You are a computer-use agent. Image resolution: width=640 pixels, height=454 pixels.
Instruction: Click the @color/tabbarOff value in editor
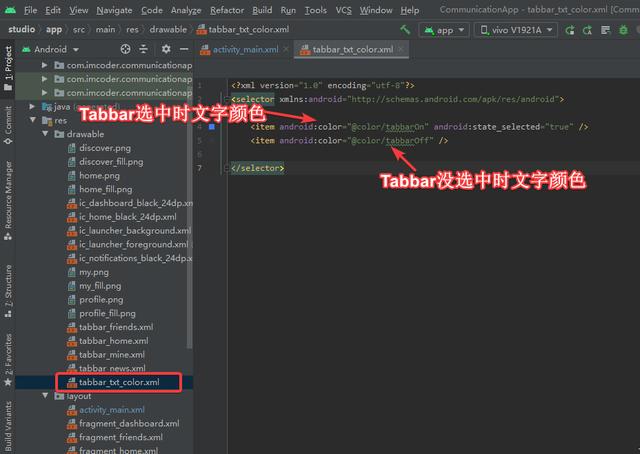(390, 141)
